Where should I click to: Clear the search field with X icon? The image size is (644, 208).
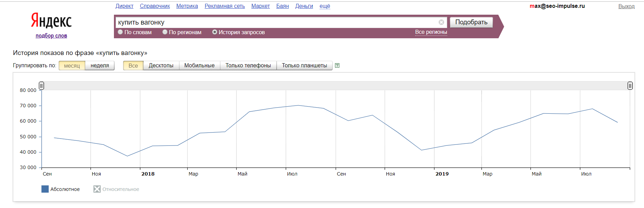tap(441, 22)
